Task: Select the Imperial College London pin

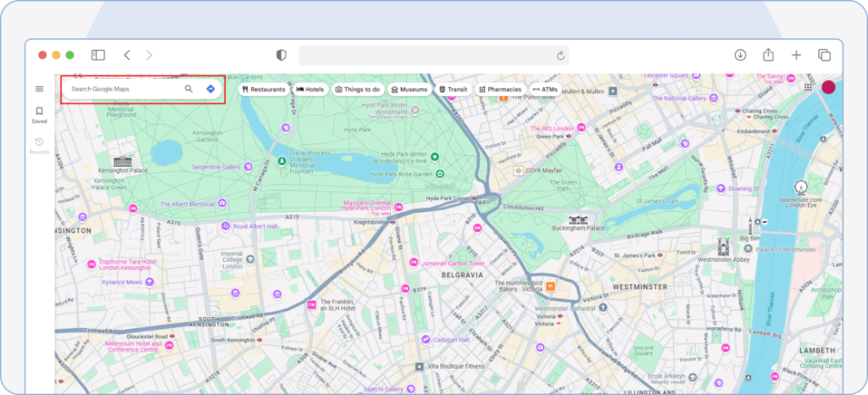Action: click(250, 259)
